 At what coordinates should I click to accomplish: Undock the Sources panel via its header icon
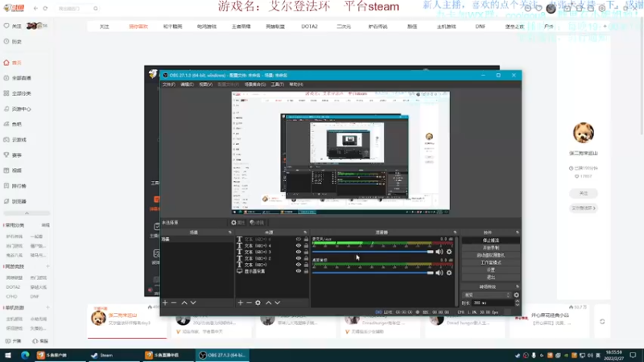305,232
